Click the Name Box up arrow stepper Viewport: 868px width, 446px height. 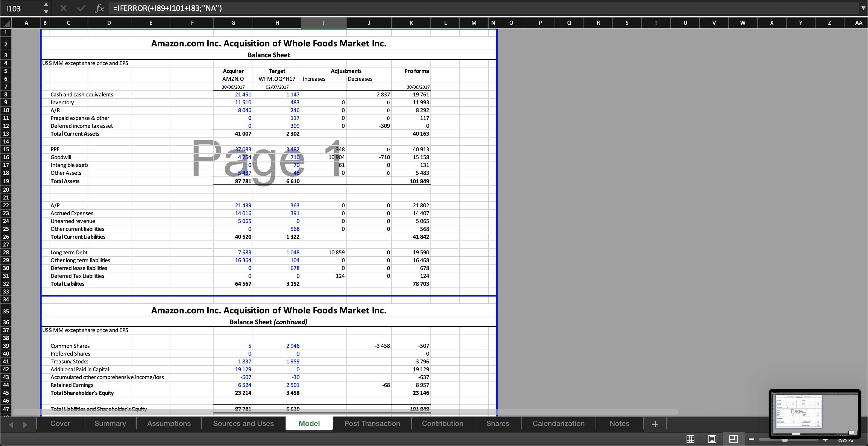[46, 5]
